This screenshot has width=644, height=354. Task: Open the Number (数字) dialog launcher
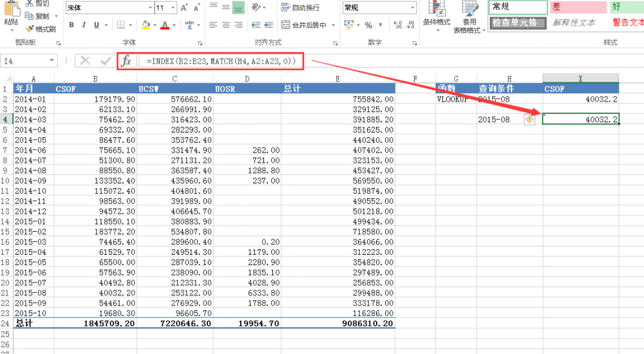tap(414, 42)
